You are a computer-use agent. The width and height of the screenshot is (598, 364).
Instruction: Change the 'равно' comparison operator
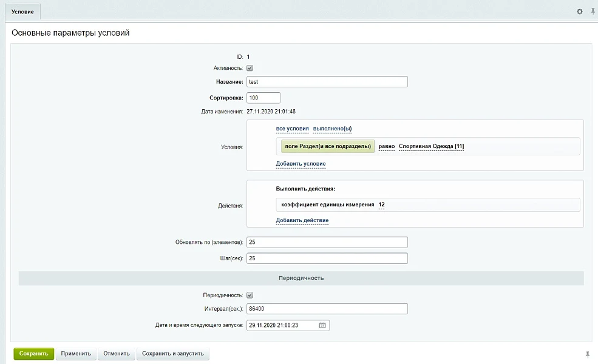386,146
